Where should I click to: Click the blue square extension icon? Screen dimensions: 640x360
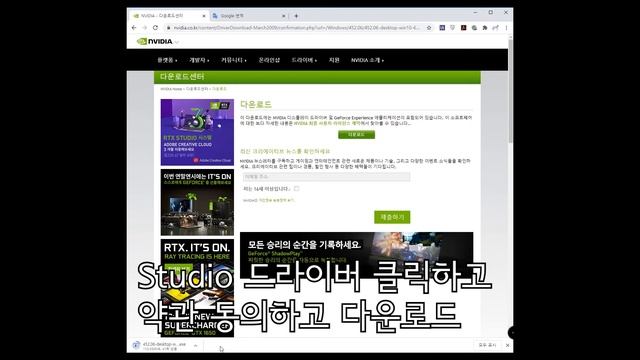[x=442, y=28]
